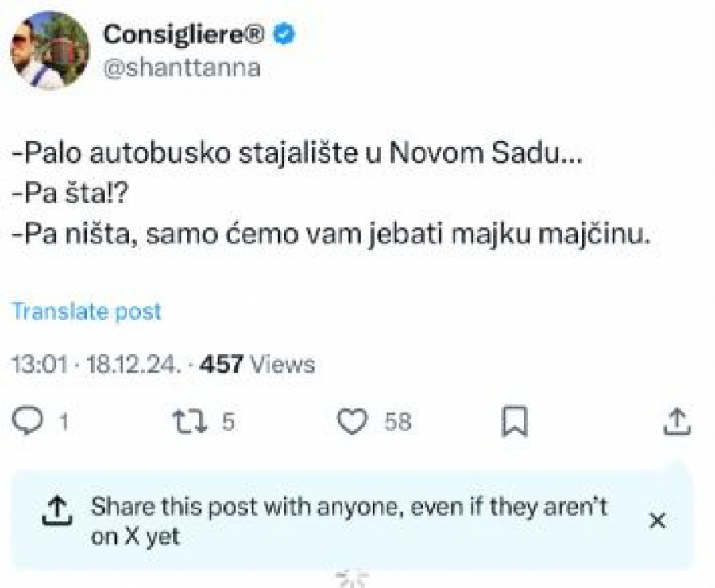The image size is (715, 588).
Task: Dismiss the share banner with X
Action: click(x=657, y=520)
